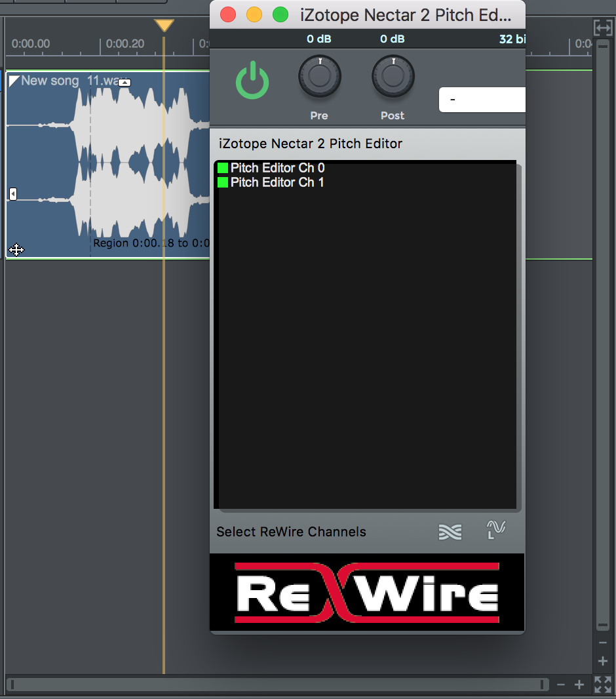Click the wavy lines icon beside Select ReWire Channels
Image resolution: width=616 pixels, height=699 pixels.
[450, 531]
